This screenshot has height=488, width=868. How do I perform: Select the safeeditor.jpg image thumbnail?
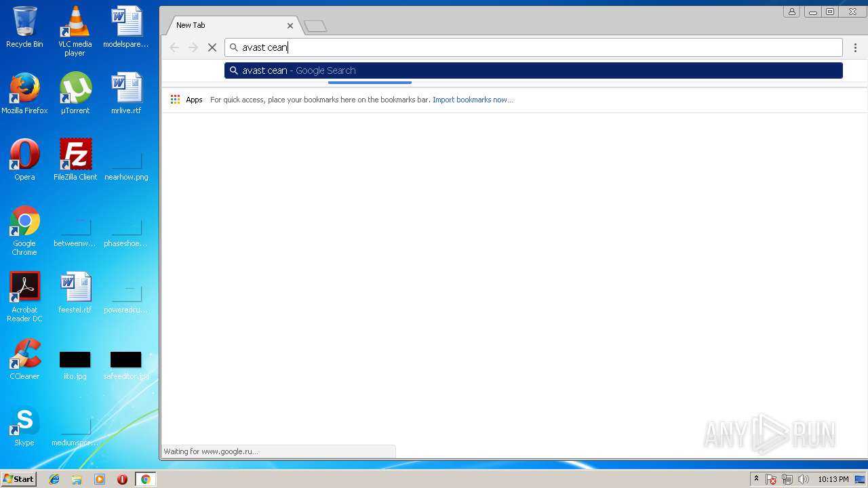(126, 365)
